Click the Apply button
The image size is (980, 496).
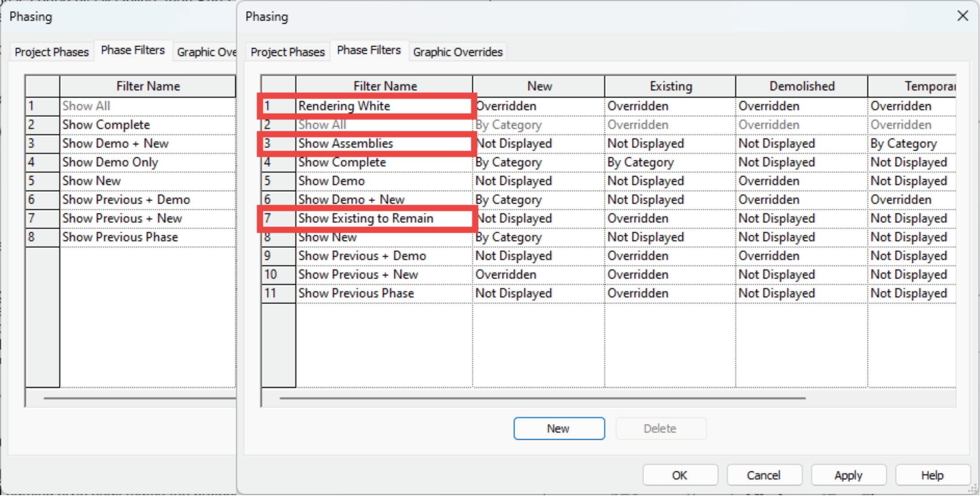coord(848,475)
